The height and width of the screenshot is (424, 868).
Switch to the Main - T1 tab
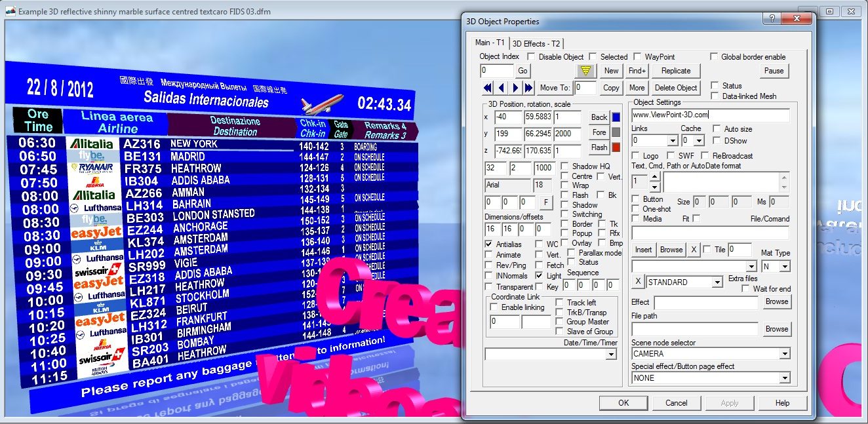490,43
